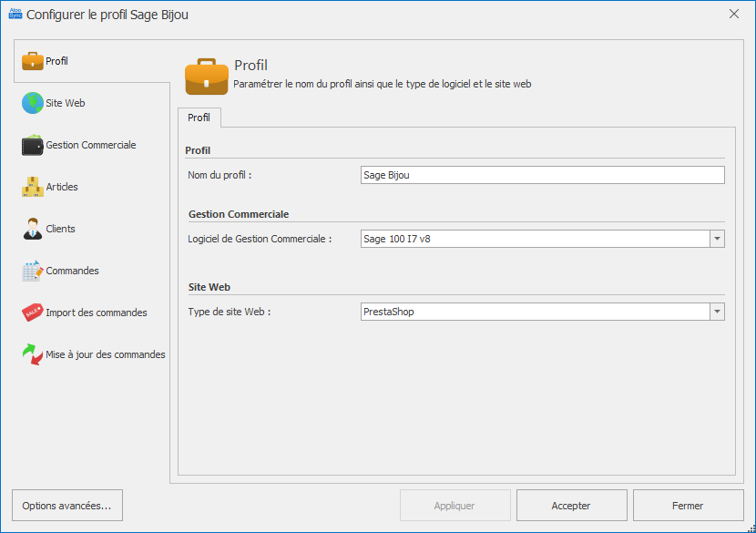Click the Site Web globe icon
The width and height of the screenshot is (756, 533).
pyautogui.click(x=33, y=103)
